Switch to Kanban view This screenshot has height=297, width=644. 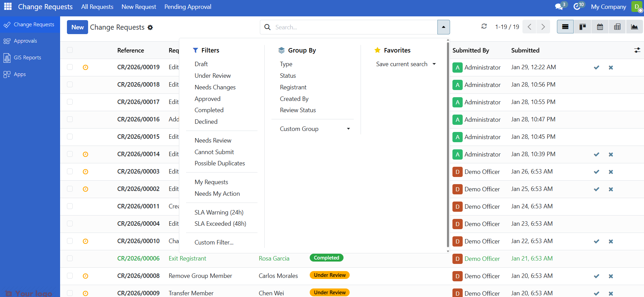(583, 27)
